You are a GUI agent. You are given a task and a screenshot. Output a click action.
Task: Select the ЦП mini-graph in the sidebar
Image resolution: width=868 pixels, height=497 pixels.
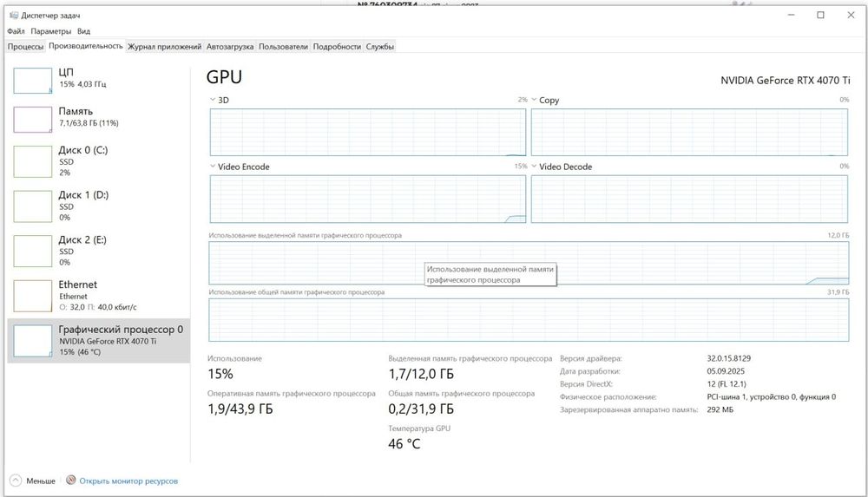[33, 80]
